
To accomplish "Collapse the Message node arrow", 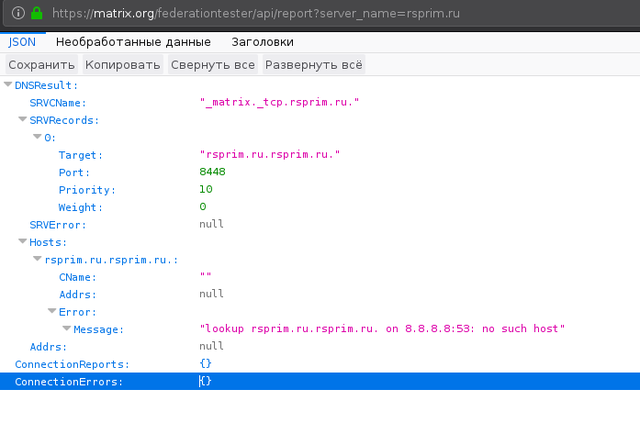I will click(x=67, y=329).
